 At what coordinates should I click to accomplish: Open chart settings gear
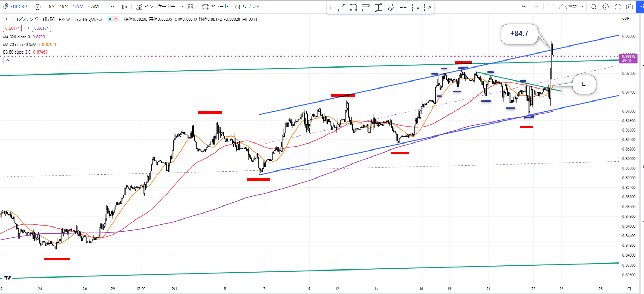point(605,7)
